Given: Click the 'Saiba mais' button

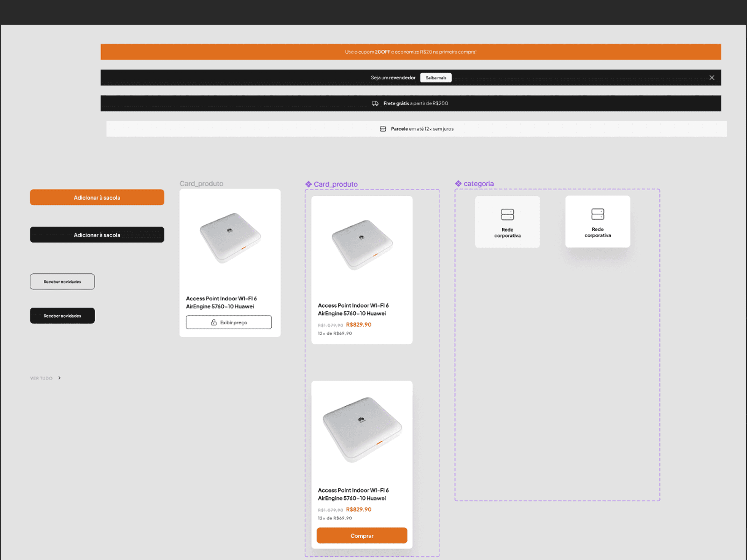Looking at the screenshot, I should [436, 78].
